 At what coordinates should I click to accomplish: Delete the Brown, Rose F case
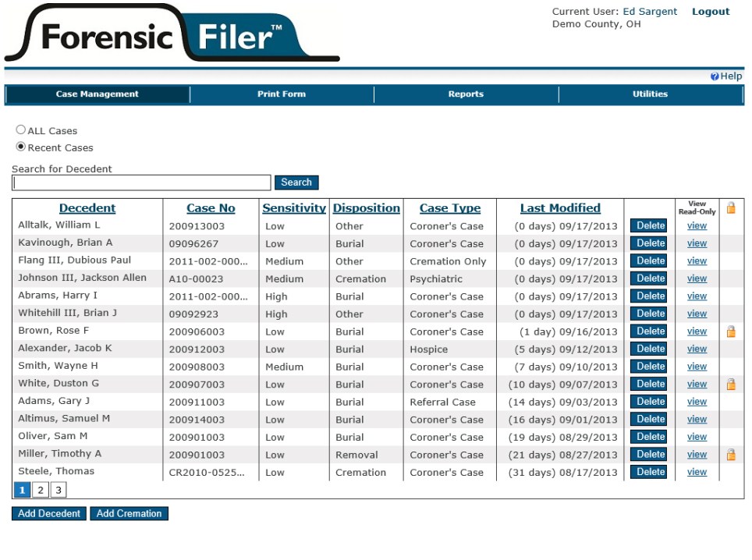tap(649, 331)
